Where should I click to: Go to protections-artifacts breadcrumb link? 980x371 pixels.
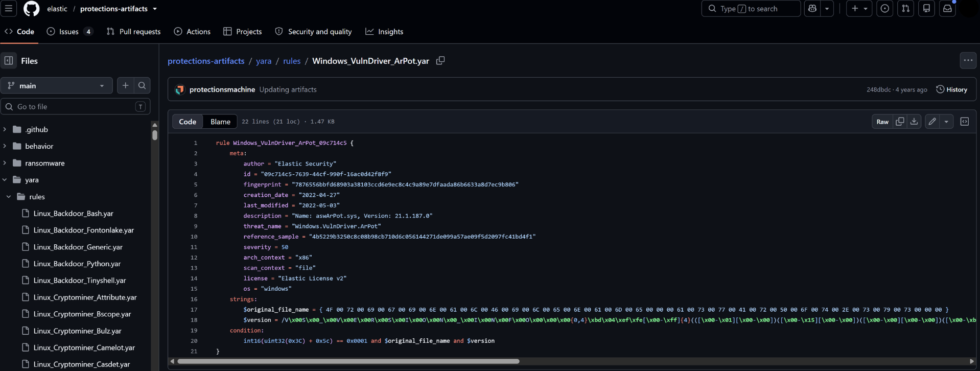(x=206, y=61)
